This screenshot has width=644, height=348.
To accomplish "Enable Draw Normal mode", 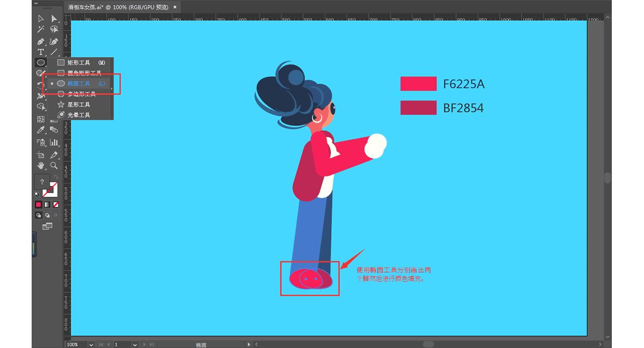I will (39, 215).
